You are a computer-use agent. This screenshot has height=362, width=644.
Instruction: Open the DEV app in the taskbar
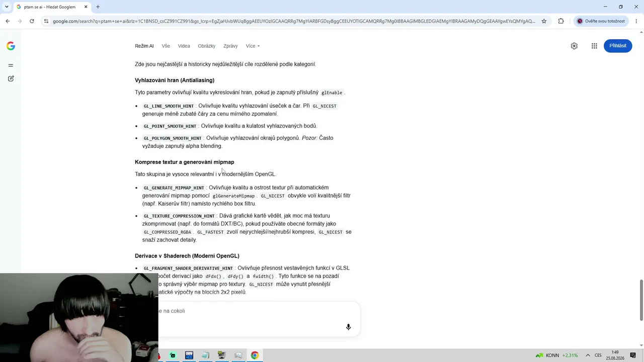pyautogui.click(x=189, y=355)
